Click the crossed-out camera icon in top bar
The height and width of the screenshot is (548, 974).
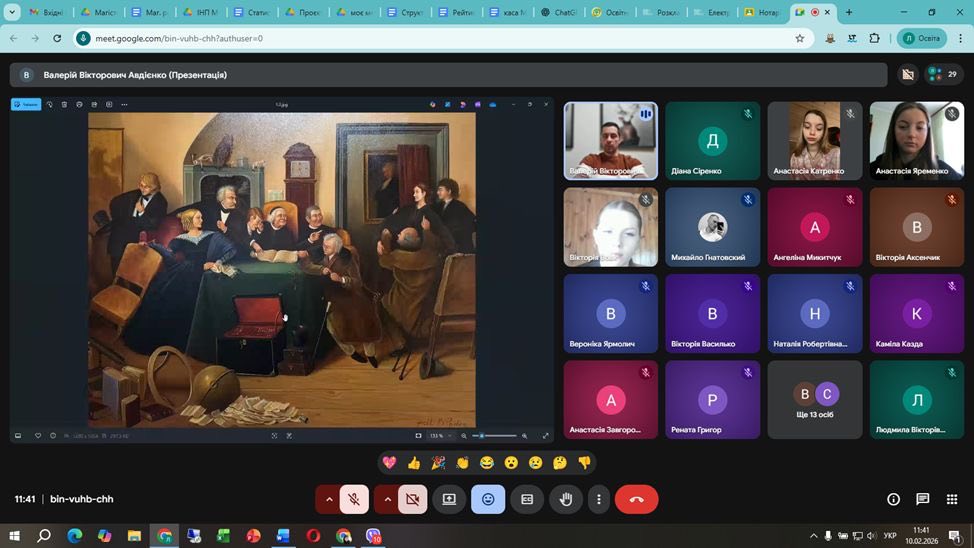coord(908,75)
